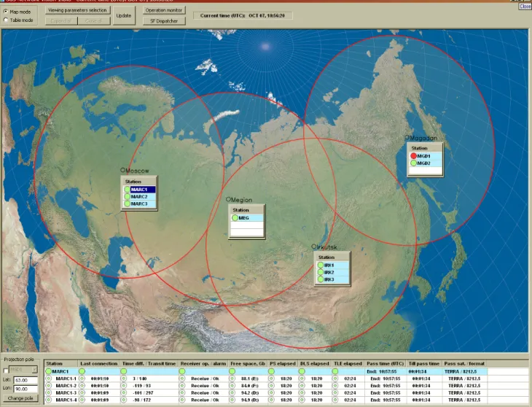Click the Irkutsk city marker circle

pos(314,247)
